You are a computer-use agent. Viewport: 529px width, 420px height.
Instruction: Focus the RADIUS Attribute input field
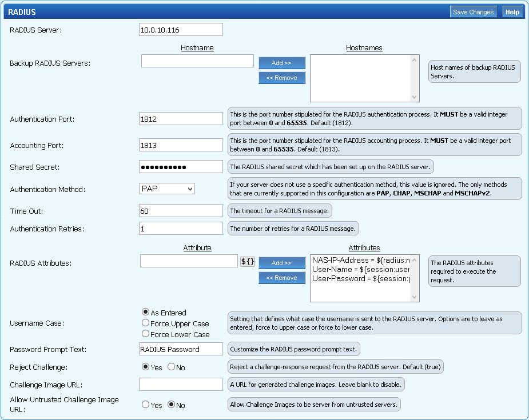(x=189, y=261)
